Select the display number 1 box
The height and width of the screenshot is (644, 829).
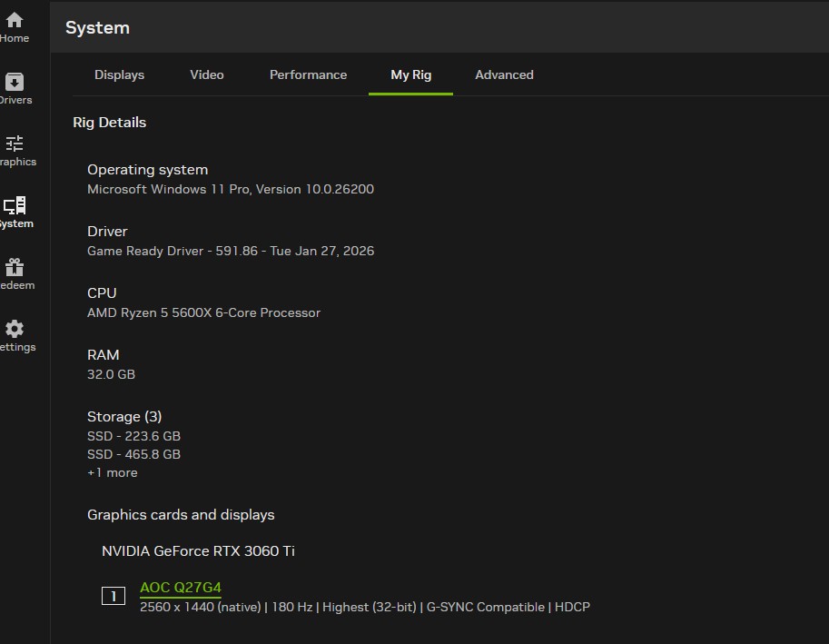pyautogui.click(x=113, y=596)
